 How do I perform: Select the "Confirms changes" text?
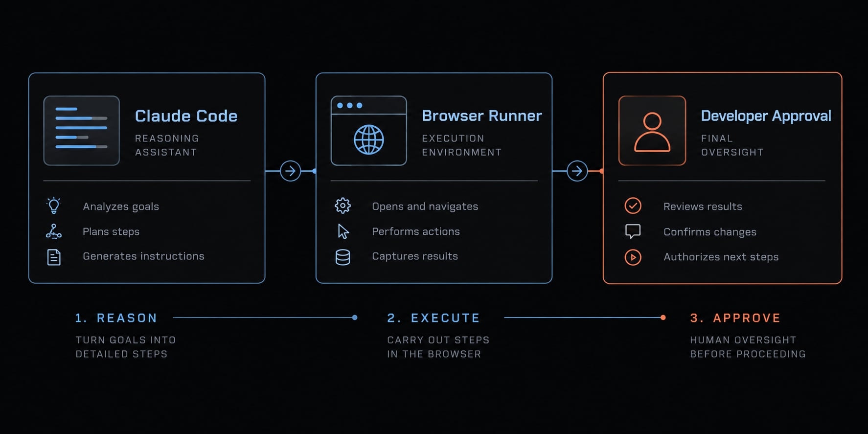pyautogui.click(x=710, y=232)
